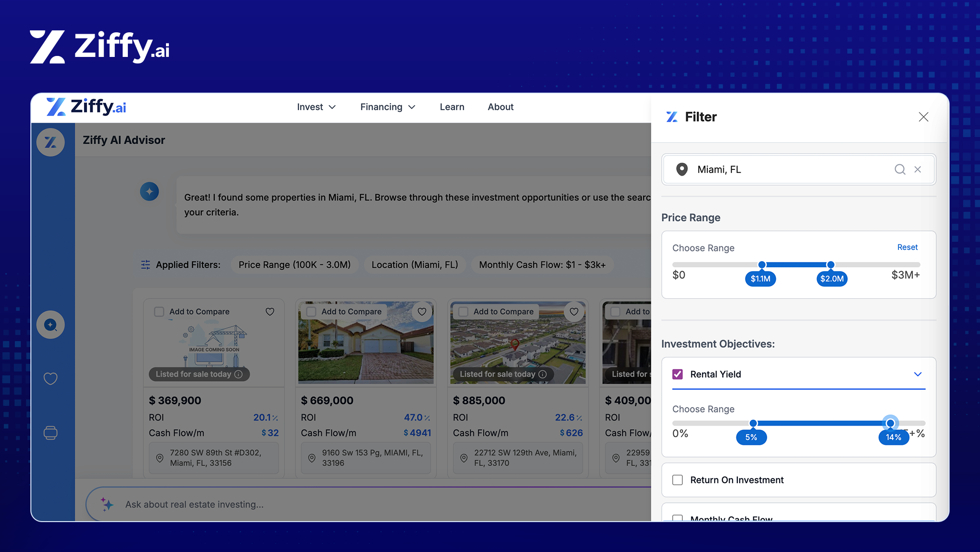Click the AI search icon in left sidebar
The image size is (980, 552).
pyautogui.click(x=51, y=325)
